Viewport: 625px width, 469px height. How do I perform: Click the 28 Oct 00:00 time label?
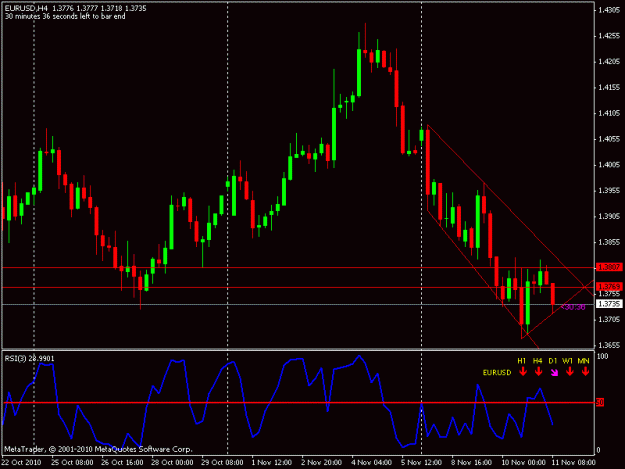[x=172, y=462]
